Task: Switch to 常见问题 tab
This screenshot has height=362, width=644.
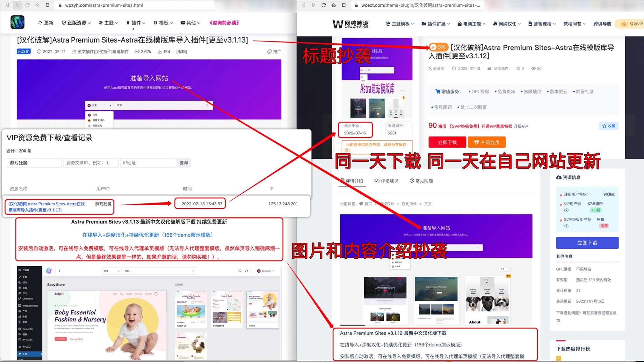Action: [x=421, y=181]
